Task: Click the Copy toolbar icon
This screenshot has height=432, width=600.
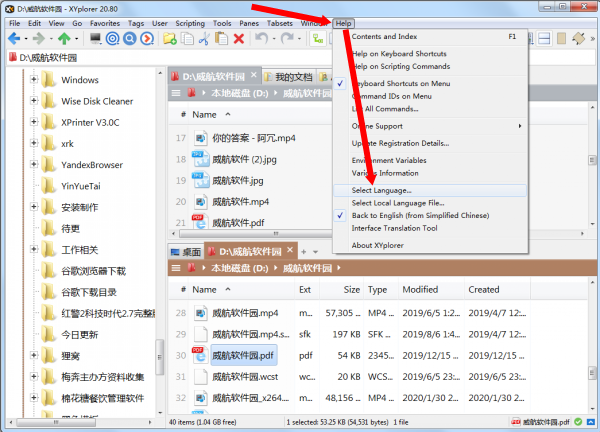Action: pos(186,39)
